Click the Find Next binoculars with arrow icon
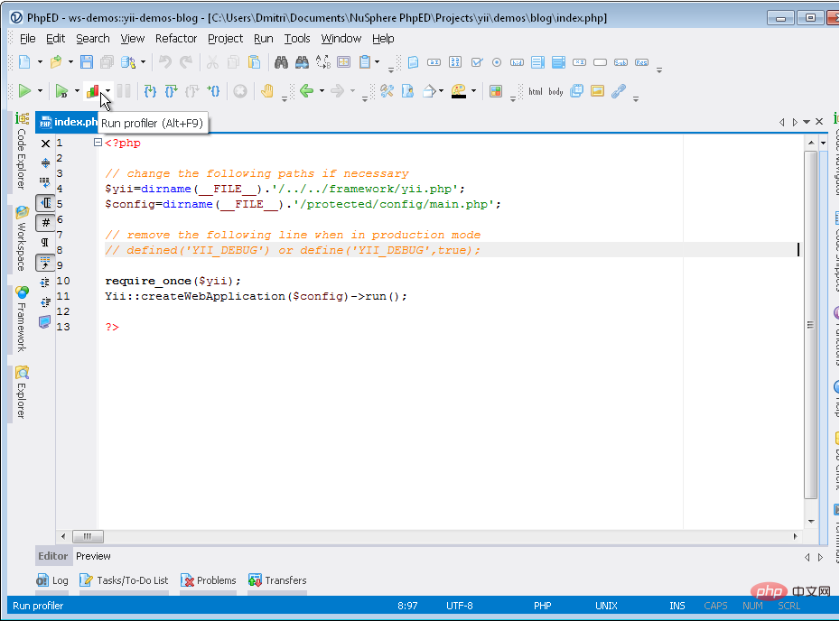The height and width of the screenshot is (621, 840). pyautogui.click(x=303, y=62)
